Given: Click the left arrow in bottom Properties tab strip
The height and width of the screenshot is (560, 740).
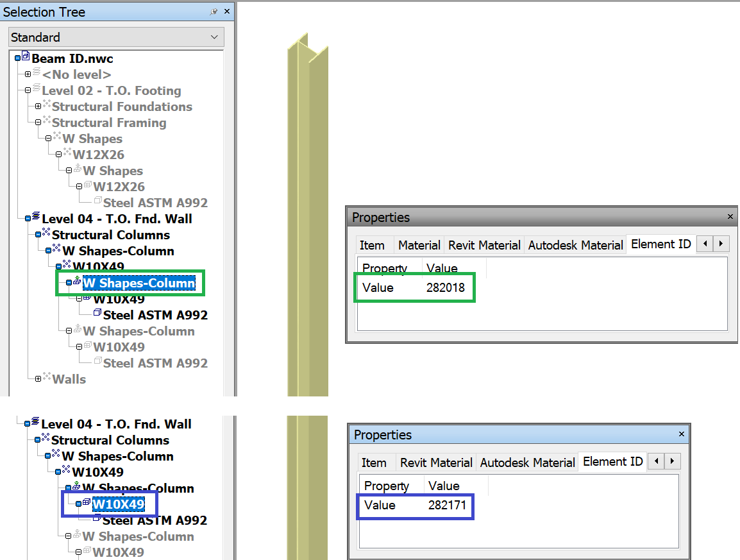Looking at the screenshot, I should 657,461.
